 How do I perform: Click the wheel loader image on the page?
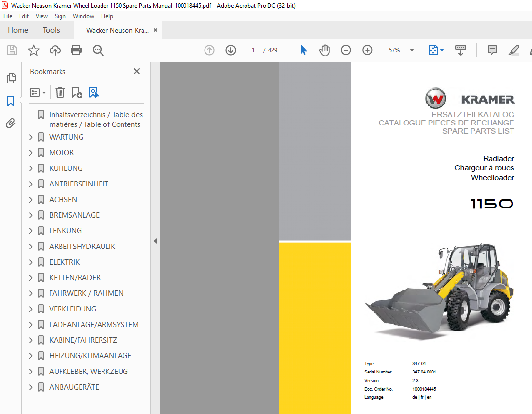[439, 291]
